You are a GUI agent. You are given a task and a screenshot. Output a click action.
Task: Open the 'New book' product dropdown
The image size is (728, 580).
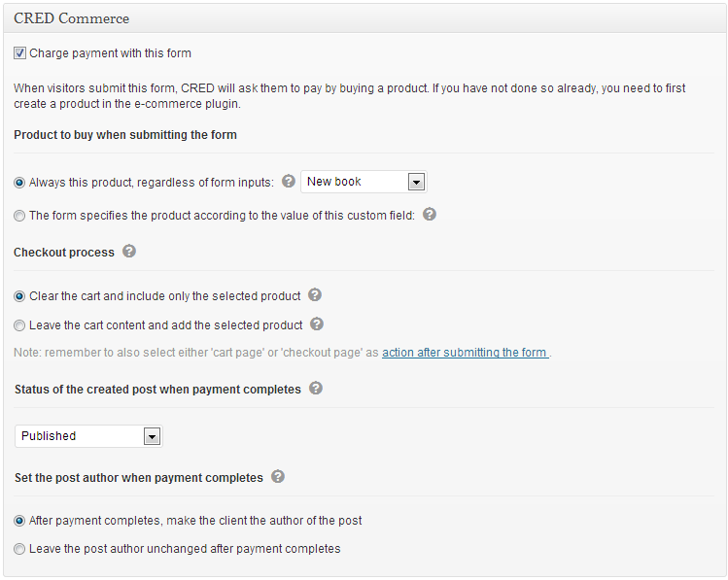tap(364, 182)
